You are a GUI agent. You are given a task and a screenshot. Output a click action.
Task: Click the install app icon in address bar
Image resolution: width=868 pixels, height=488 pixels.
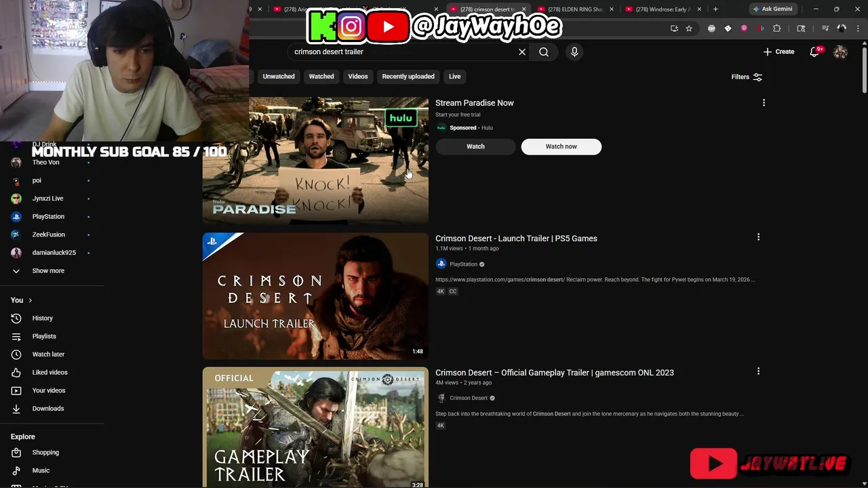pos(674,28)
